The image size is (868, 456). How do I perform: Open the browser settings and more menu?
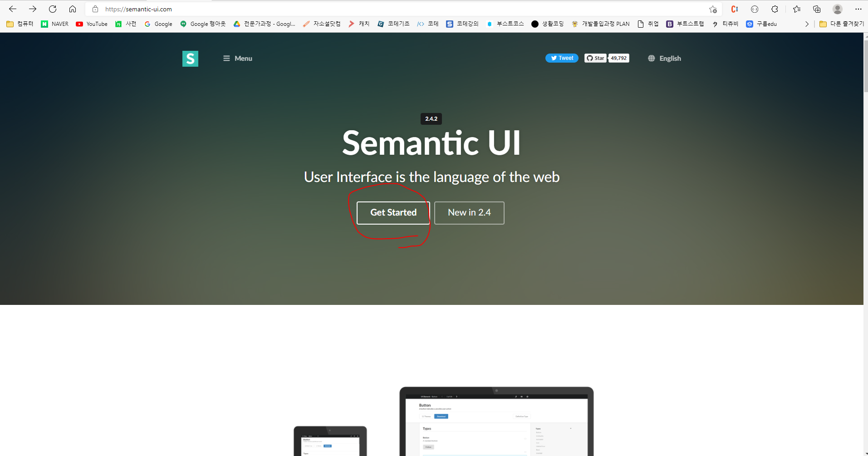click(x=858, y=9)
